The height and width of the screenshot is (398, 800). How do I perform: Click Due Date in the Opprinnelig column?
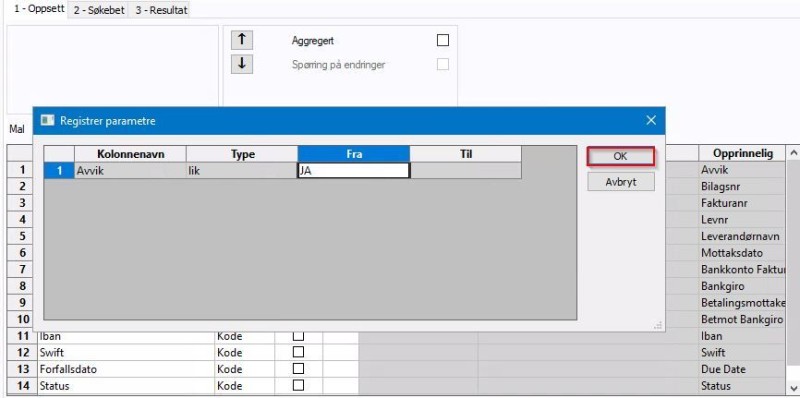(x=743, y=368)
